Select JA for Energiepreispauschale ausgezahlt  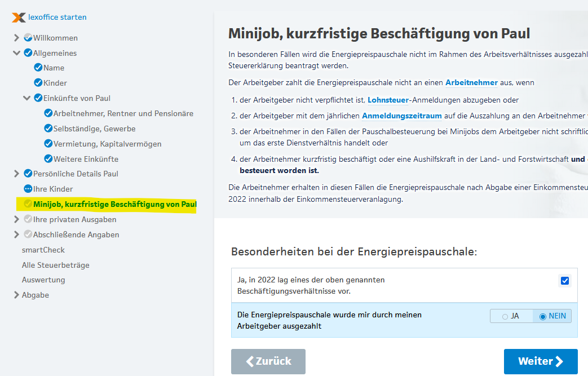point(505,316)
